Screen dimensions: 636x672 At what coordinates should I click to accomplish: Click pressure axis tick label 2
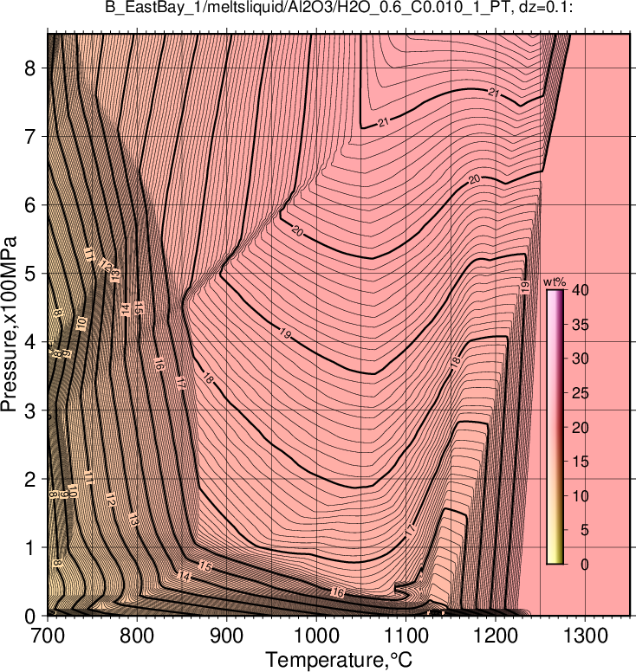click(x=30, y=479)
